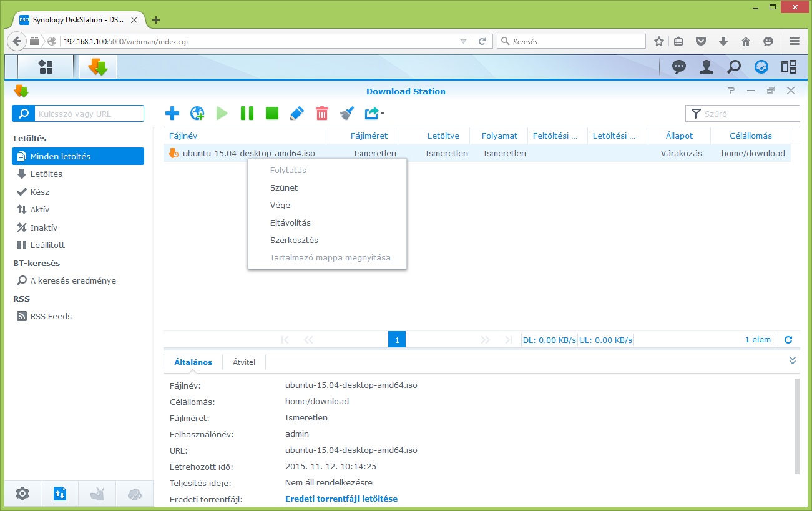Screen dimensions: 812x511
Task: Sort by the Állapot column header
Action: 679,136
